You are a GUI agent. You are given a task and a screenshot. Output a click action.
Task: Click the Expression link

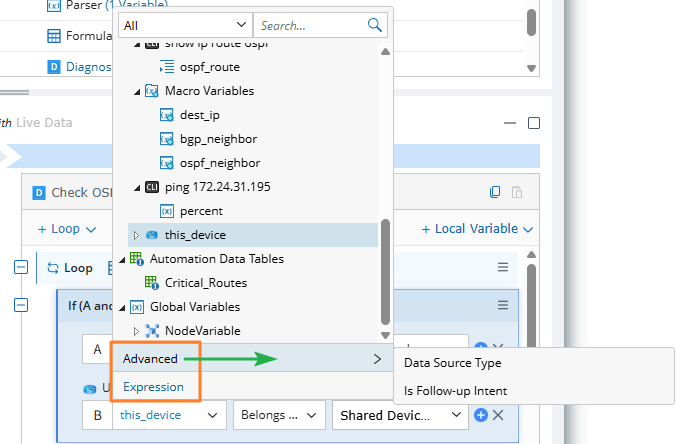[153, 387]
